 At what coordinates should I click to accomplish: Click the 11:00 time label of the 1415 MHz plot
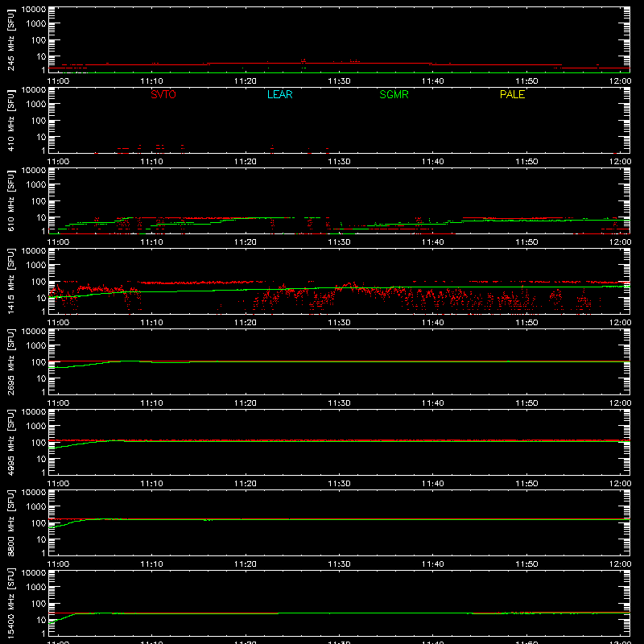[58, 323]
